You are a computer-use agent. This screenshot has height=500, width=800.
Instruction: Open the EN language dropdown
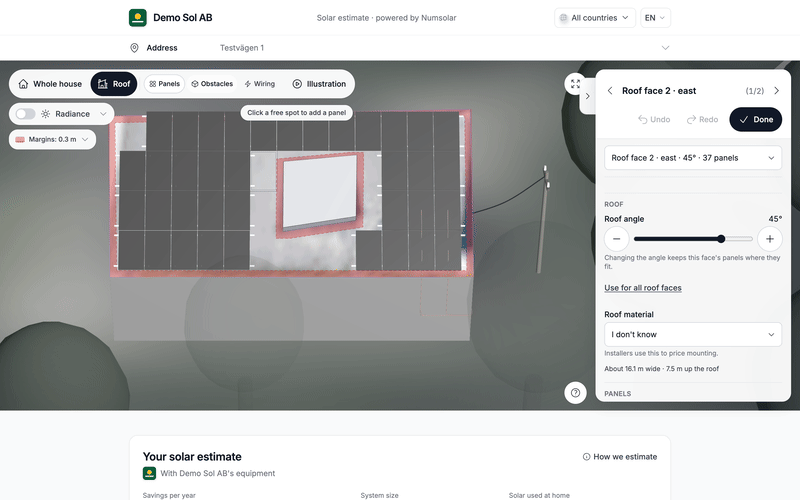[655, 18]
